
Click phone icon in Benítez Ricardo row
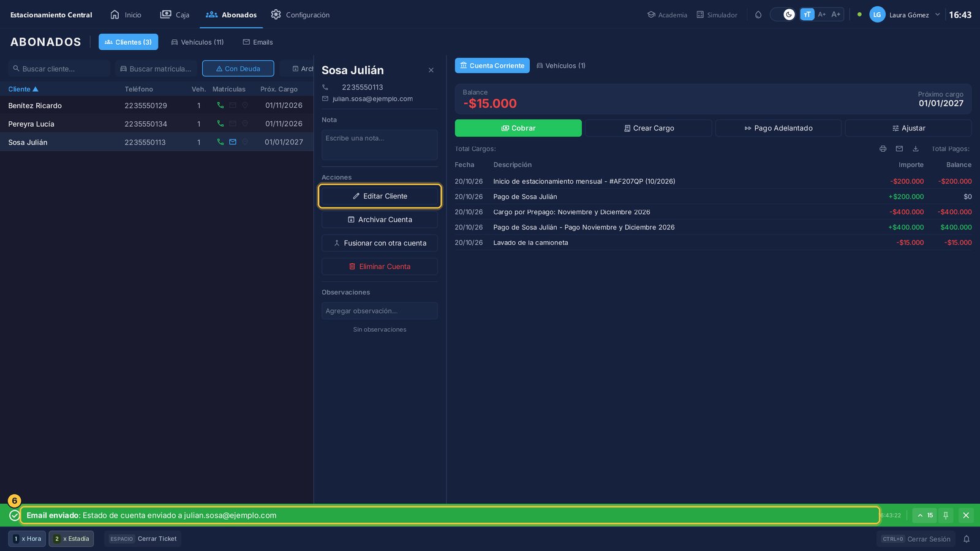coord(221,105)
